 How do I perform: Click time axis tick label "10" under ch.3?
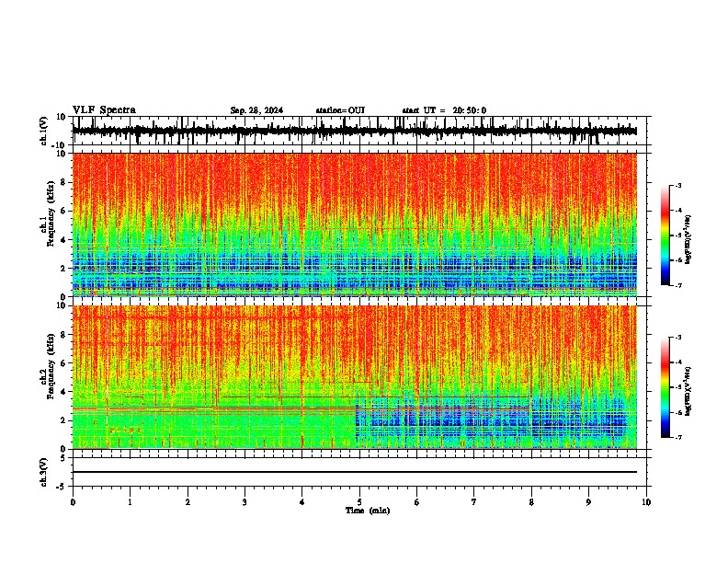tap(646, 502)
